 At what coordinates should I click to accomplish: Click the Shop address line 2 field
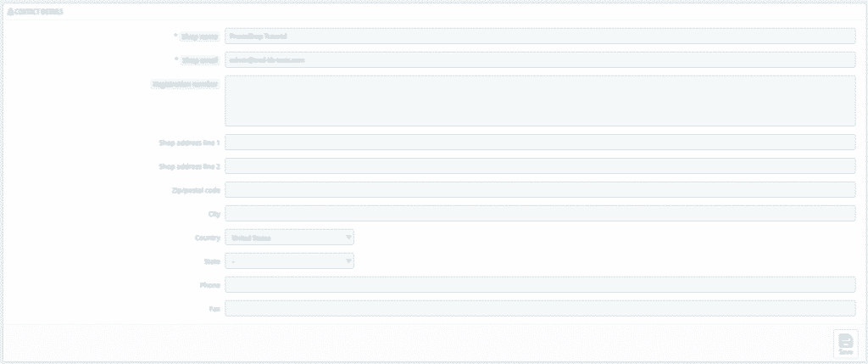pos(540,166)
